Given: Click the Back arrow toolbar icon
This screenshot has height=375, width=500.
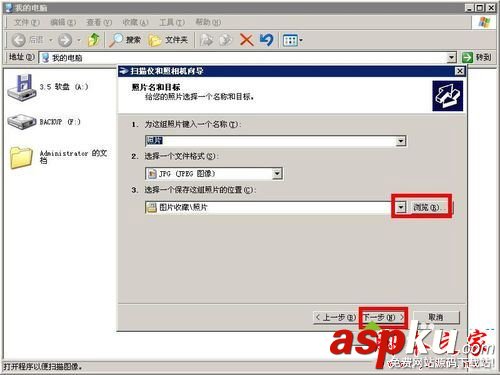Looking at the screenshot, I should [19, 40].
